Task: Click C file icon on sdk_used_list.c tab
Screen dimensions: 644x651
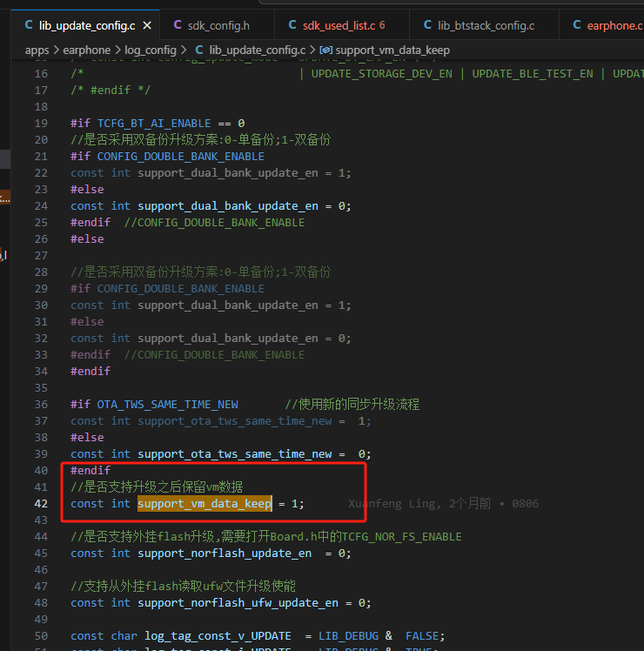Action: point(292,25)
